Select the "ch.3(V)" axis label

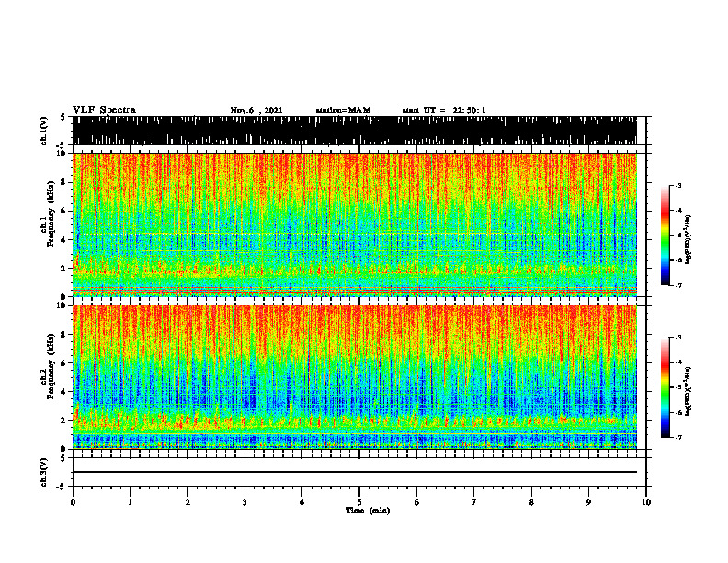coord(44,472)
